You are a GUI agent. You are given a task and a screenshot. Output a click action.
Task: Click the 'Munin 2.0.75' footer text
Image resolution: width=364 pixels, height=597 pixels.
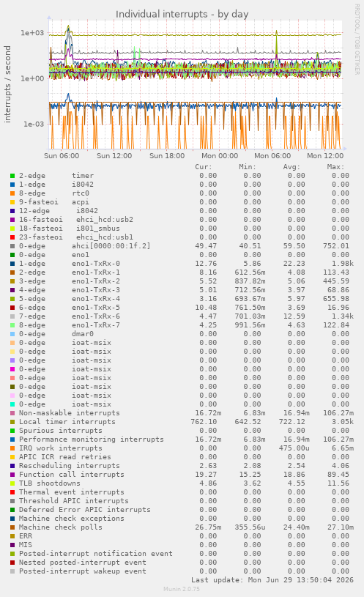pos(182,590)
